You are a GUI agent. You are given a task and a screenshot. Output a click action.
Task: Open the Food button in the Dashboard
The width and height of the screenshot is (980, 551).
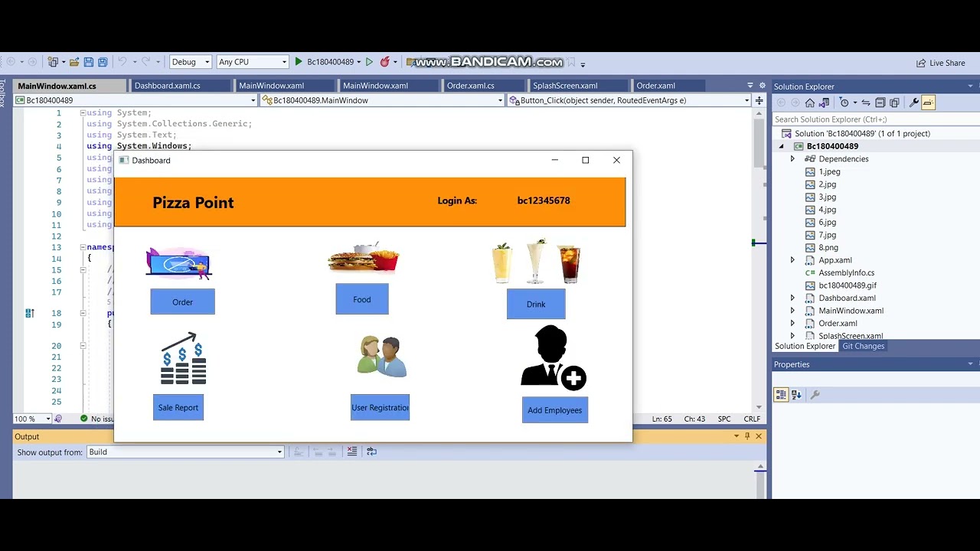[362, 299]
